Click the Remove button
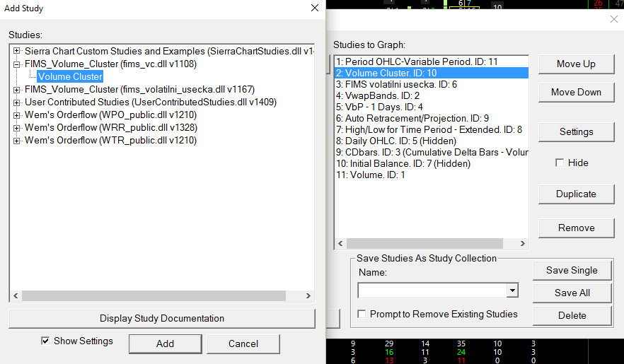624x364 pixels. tap(576, 228)
